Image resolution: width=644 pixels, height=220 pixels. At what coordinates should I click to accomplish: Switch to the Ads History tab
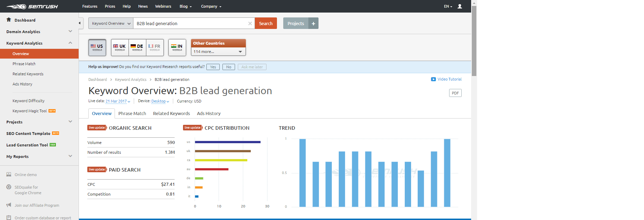tap(208, 113)
